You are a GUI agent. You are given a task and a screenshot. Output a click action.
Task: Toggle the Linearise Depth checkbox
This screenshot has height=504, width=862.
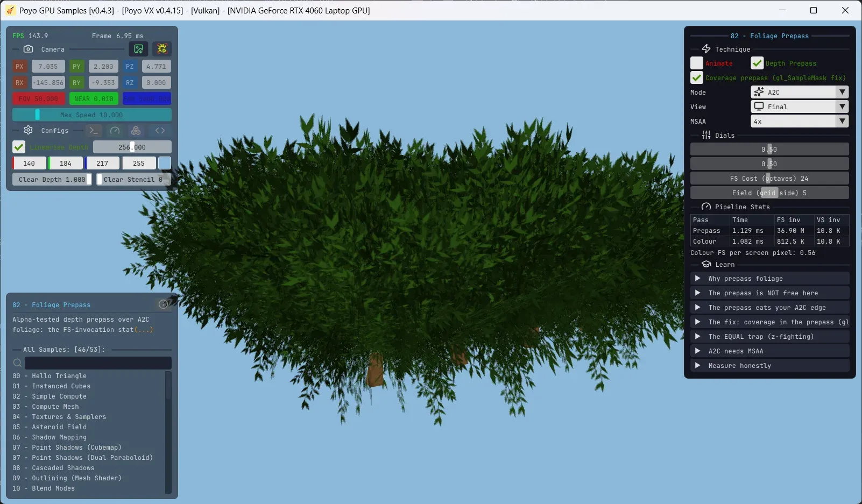point(19,147)
